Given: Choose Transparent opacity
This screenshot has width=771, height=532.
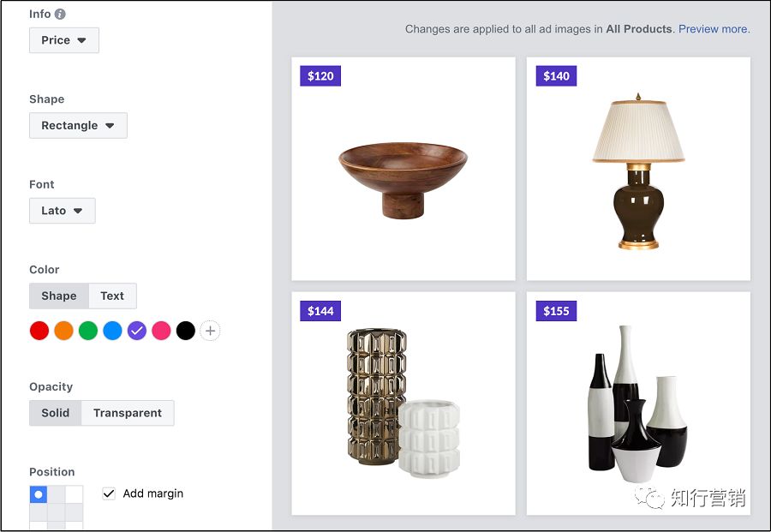Looking at the screenshot, I should [128, 413].
